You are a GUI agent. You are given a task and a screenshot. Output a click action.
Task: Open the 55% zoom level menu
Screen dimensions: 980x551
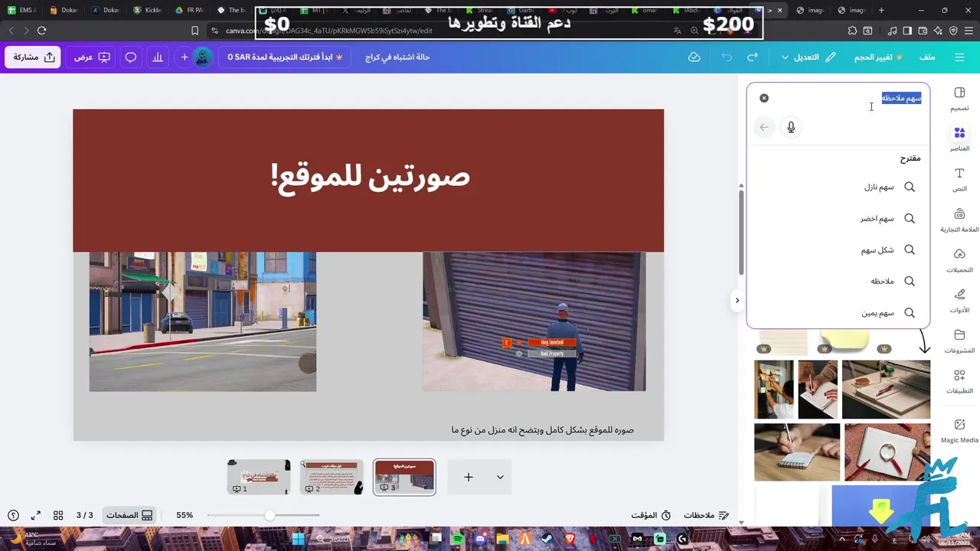point(185,515)
